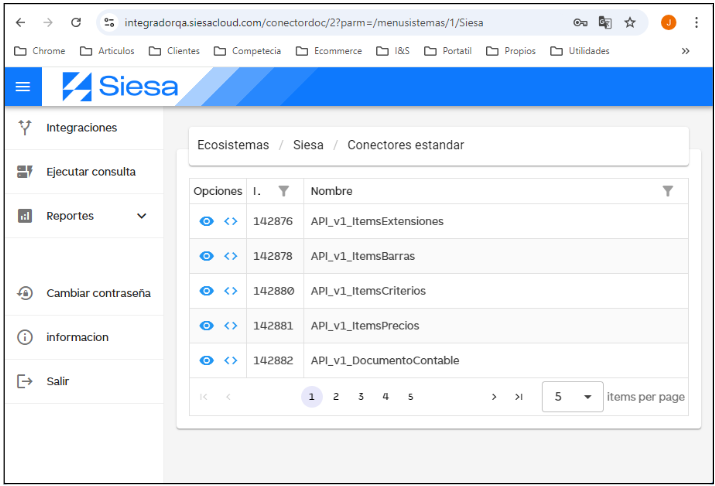Open the hamburger menu in Siesa header
This screenshot has width=715, height=486.
coord(23,87)
